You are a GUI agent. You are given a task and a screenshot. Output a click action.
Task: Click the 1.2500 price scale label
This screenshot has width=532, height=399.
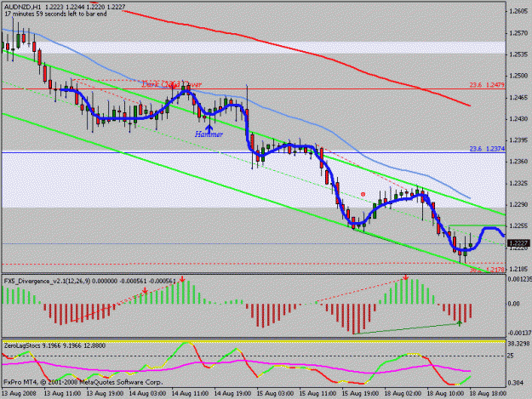(x=518, y=76)
